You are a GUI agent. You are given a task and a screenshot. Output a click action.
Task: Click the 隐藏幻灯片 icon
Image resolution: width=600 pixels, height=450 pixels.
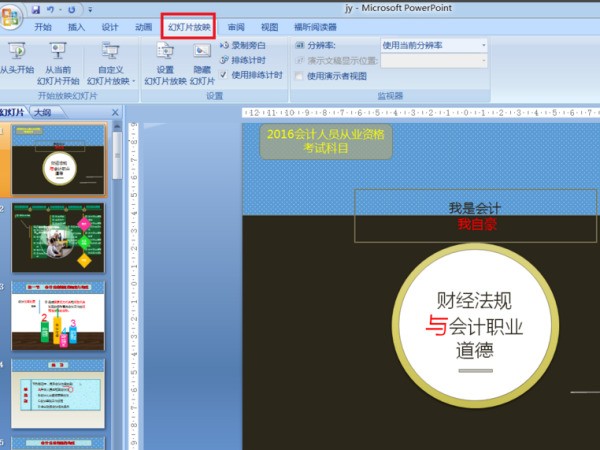pos(202,52)
